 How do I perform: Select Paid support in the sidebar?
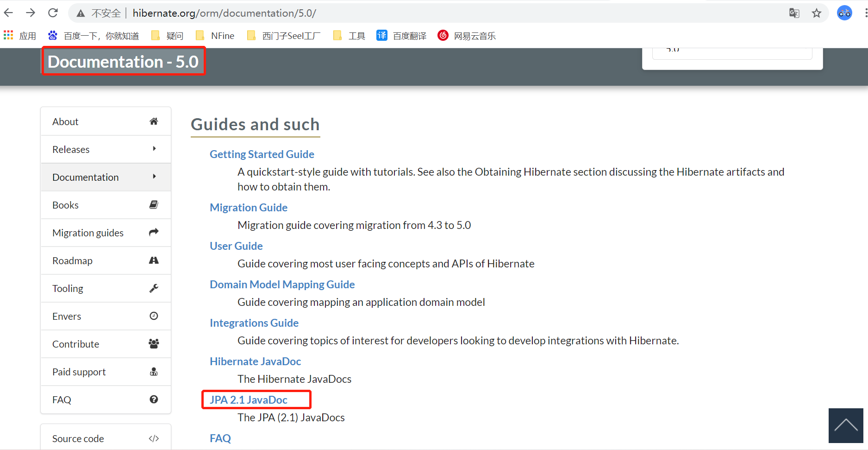(106, 372)
